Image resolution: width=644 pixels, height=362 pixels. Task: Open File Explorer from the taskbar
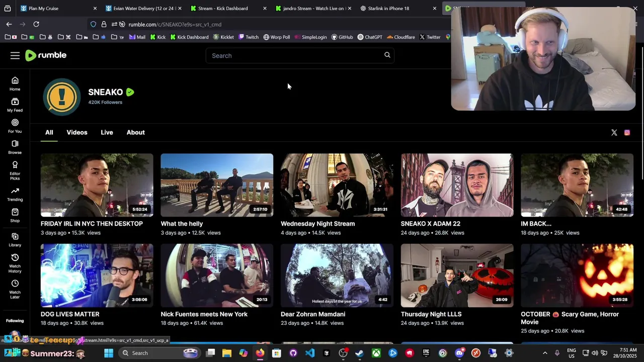[x=227, y=353]
